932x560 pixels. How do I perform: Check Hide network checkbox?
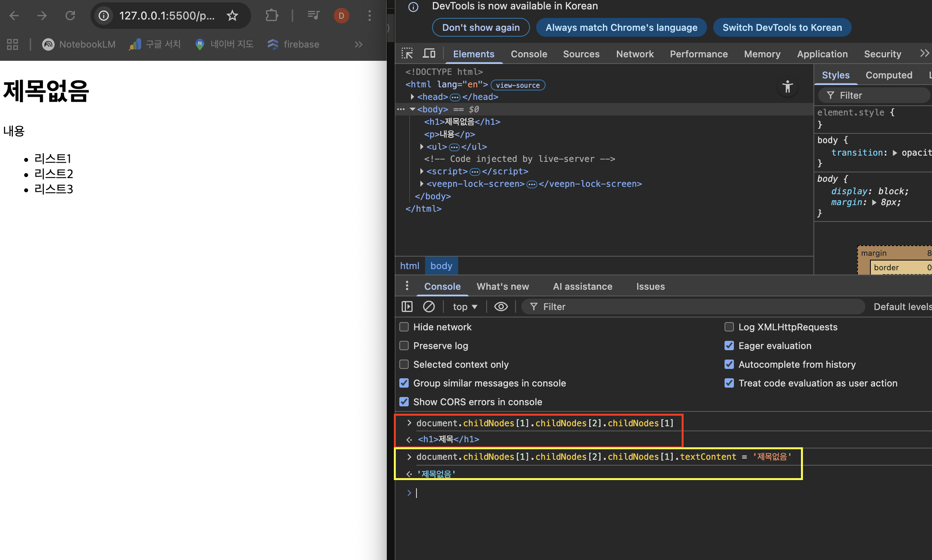[x=404, y=327]
